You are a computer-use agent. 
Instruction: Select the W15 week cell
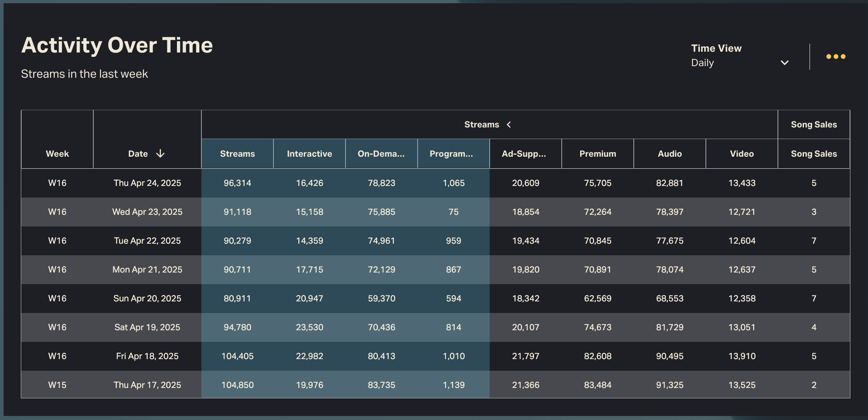[57, 385]
